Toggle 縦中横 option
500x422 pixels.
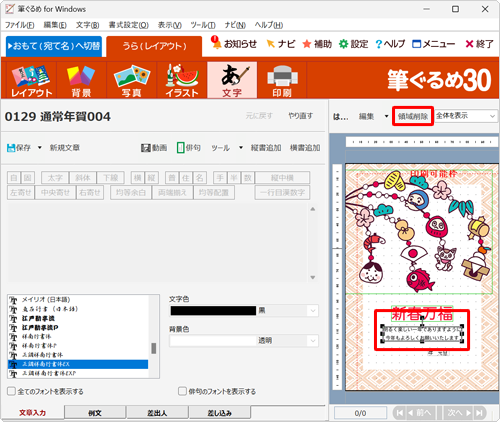[x=282, y=178]
